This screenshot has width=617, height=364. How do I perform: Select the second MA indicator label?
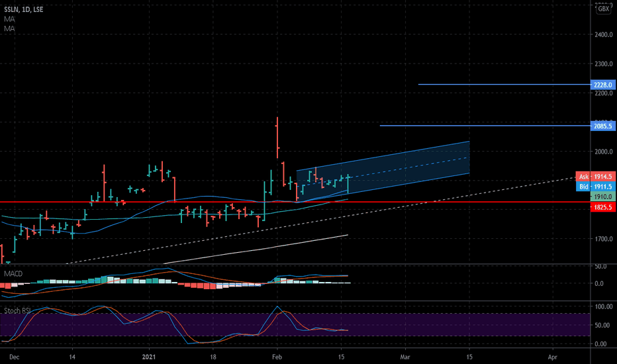(9, 28)
